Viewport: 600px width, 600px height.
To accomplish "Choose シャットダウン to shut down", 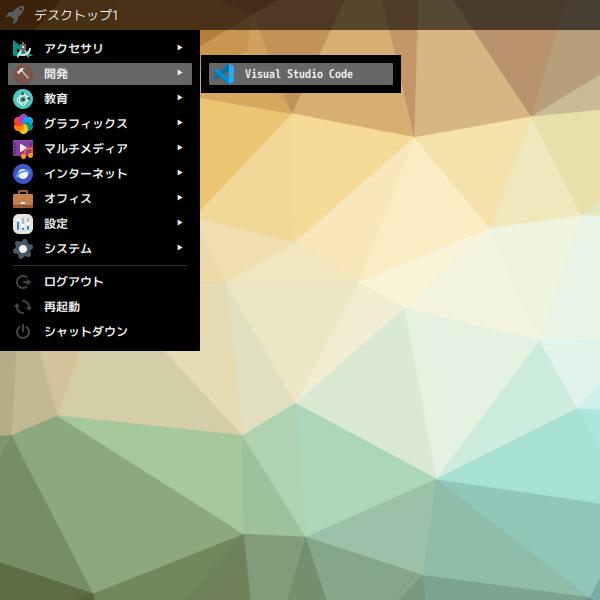I will (x=100, y=332).
